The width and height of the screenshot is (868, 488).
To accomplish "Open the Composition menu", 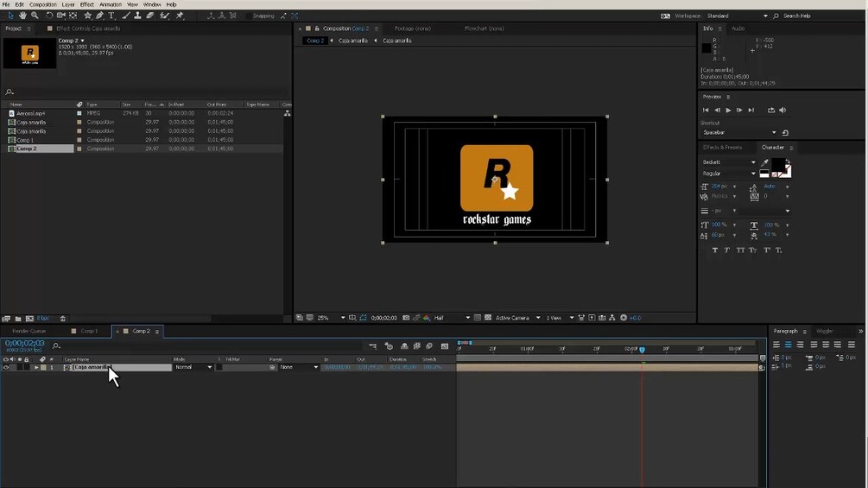I will point(43,4).
